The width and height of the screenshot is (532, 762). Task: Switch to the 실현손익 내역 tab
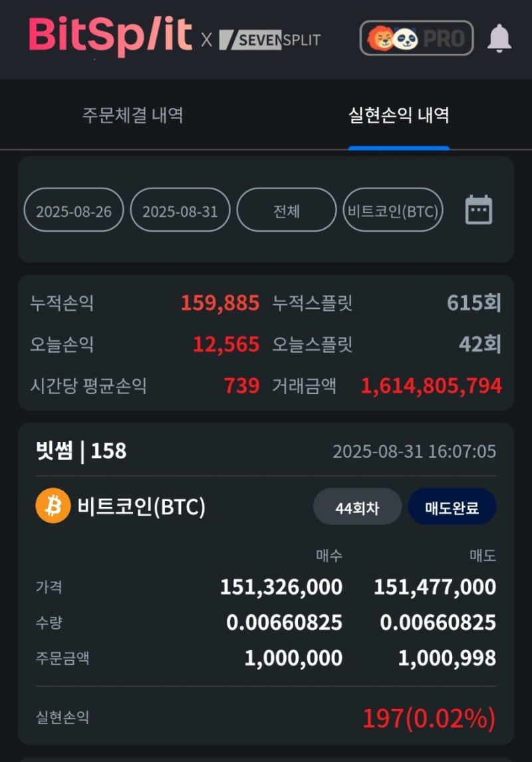[x=398, y=116]
